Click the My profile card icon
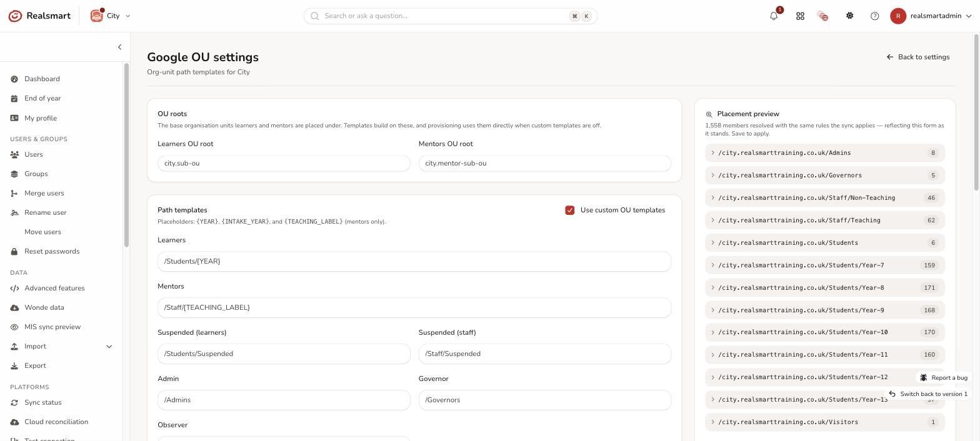Screen dimensions: 980x441 pyautogui.click(x=14, y=118)
